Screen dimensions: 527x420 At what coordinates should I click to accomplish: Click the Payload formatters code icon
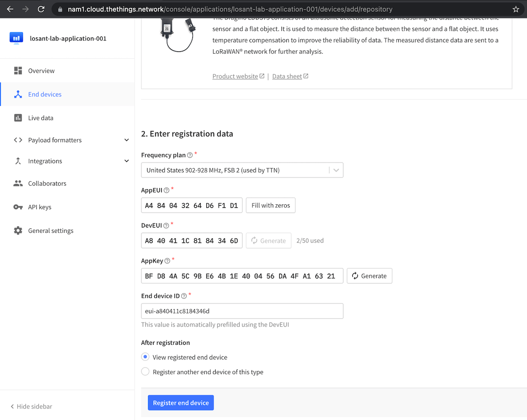[x=18, y=140]
